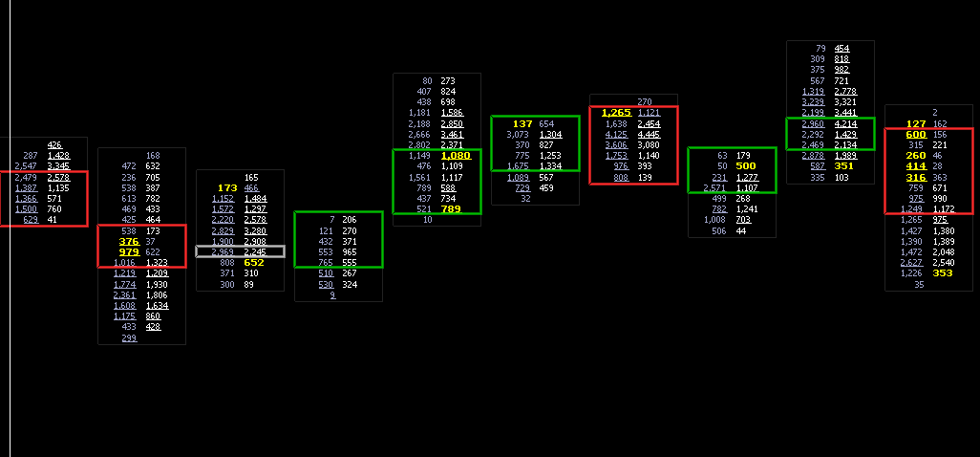
Task: Select the yellow 353 ask value
Action: coord(943,273)
